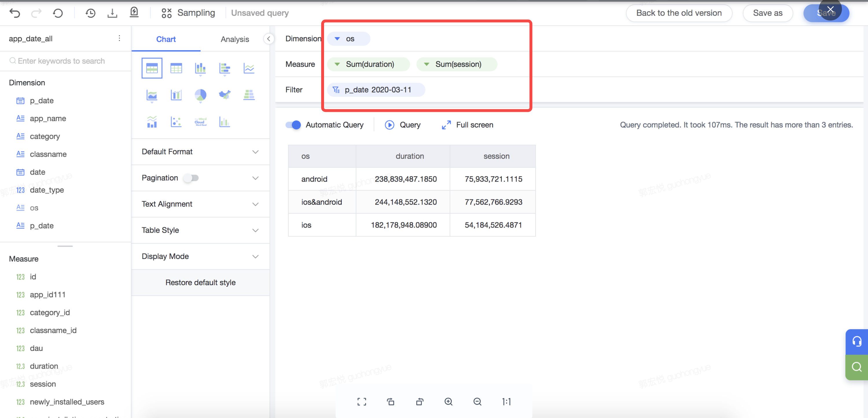Expand the Display Mode section
This screenshot has height=418, width=868.
click(x=201, y=256)
